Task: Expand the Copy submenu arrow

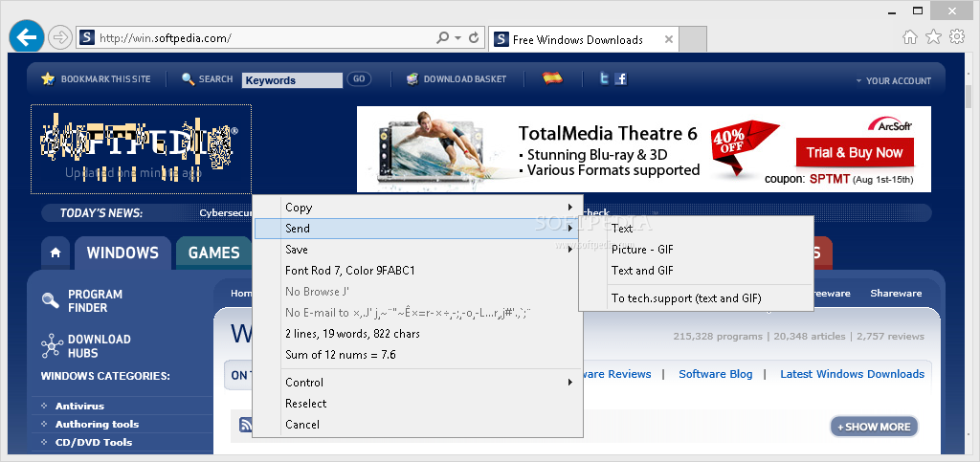Action: tap(570, 208)
